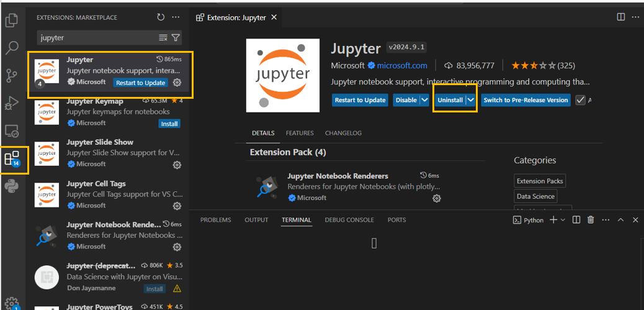This screenshot has width=644, height=310.
Task: Split the terminal
Action: [x=576, y=220]
